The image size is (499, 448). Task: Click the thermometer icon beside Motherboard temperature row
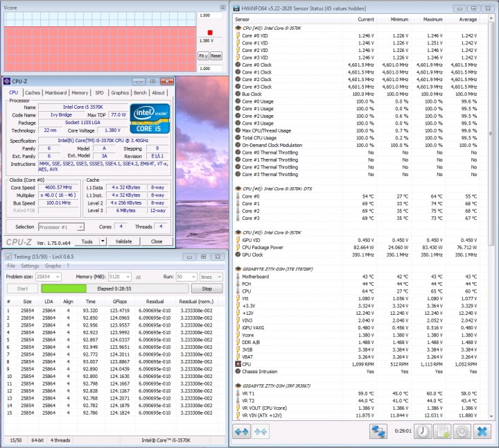click(x=238, y=277)
